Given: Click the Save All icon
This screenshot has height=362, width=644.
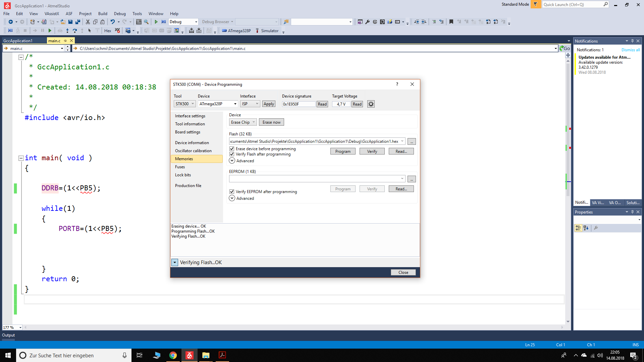Looking at the screenshot, I should (78, 22).
